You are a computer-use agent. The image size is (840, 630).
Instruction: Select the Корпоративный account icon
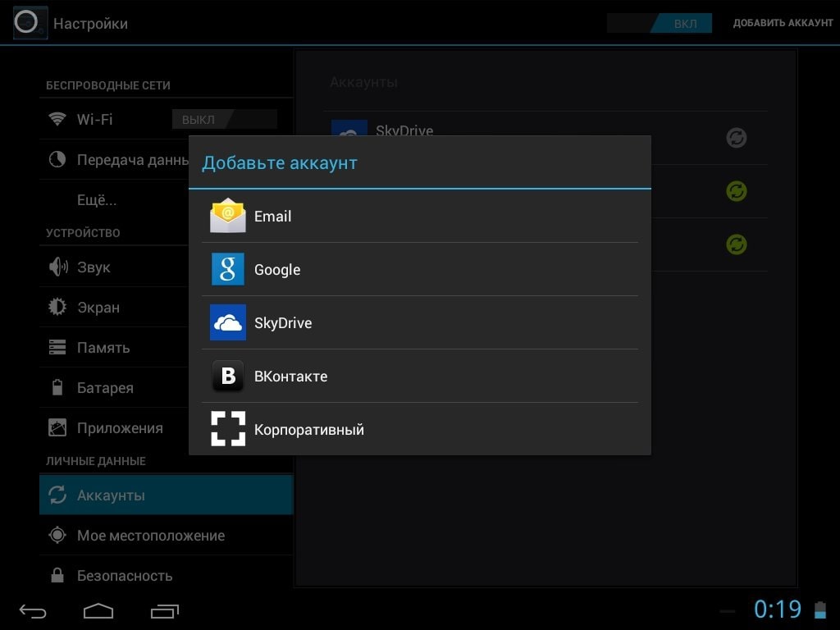pyautogui.click(x=228, y=429)
